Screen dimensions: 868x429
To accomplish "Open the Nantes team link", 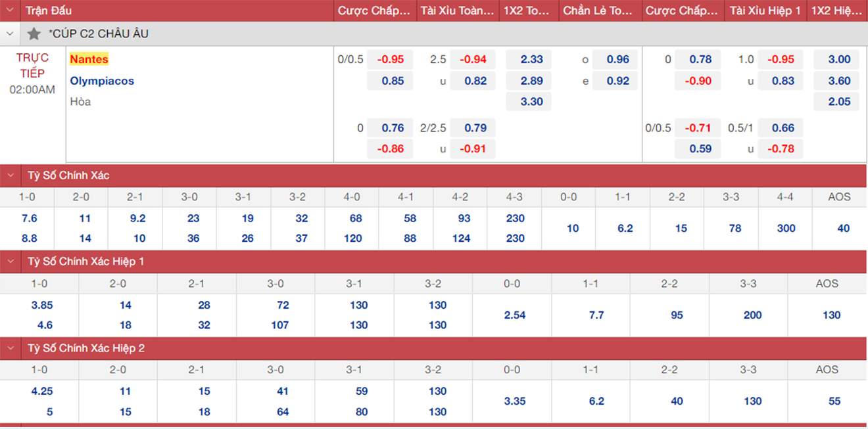I will pos(89,59).
